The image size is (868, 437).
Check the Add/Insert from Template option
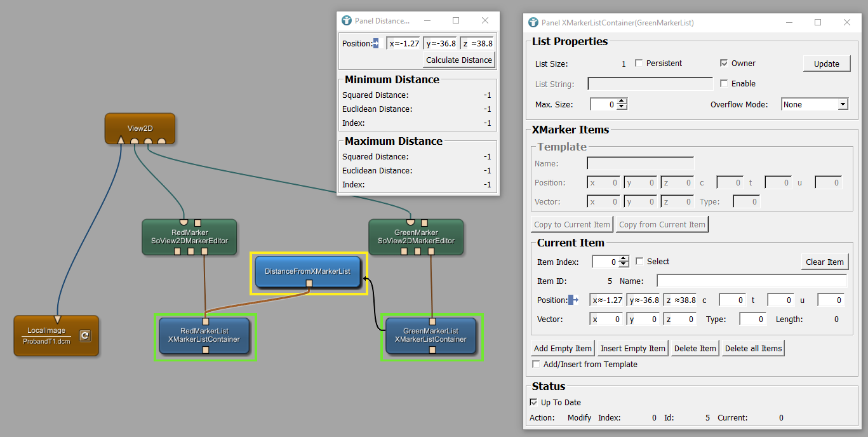click(x=536, y=365)
